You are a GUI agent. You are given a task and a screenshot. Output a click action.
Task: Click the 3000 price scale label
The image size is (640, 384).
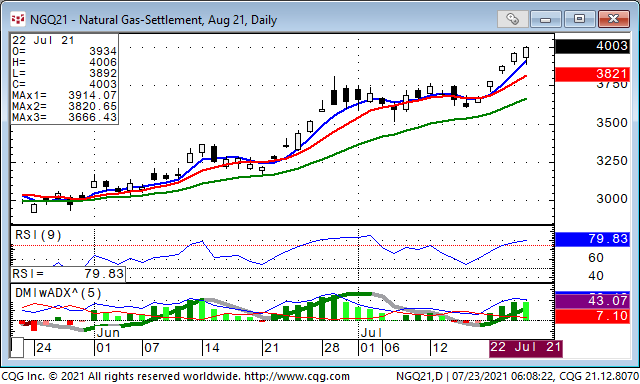pos(612,199)
